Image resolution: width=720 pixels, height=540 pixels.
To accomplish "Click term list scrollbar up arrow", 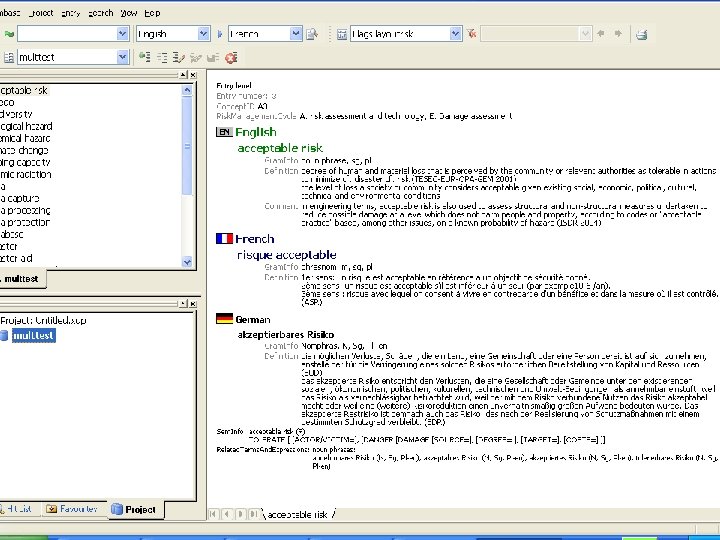I will pyautogui.click(x=187, y=90).
